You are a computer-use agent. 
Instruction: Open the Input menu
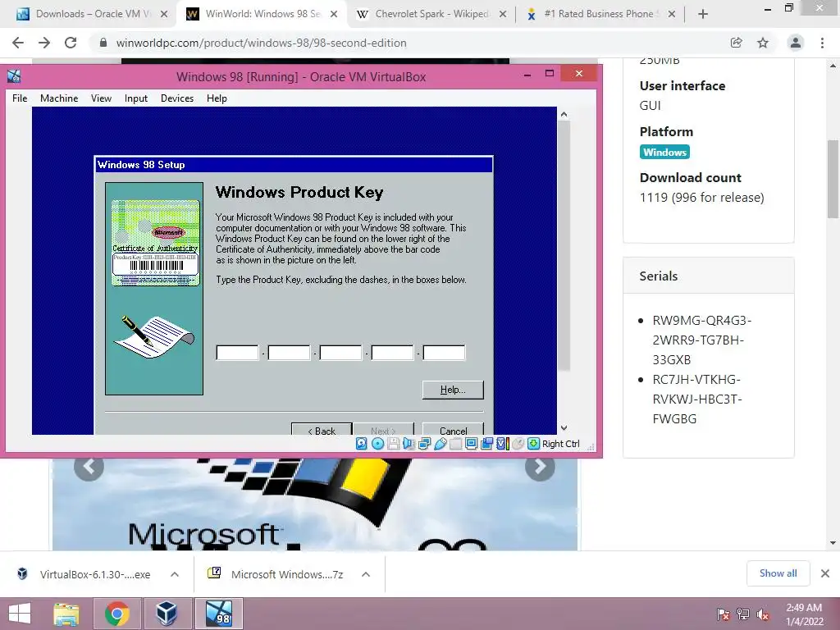pyautogui.click(x=136, y=98)
